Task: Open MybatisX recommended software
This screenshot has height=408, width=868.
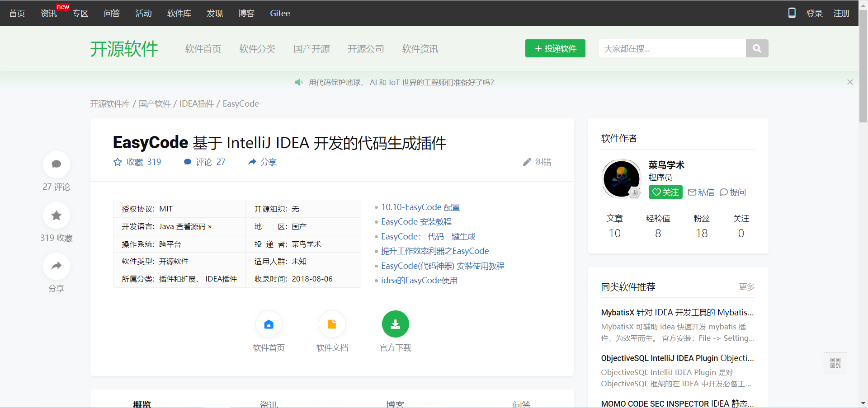Action: 677,312
